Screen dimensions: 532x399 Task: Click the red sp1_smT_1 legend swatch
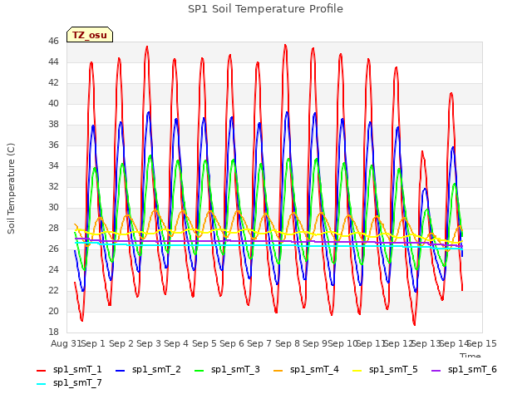pyautogui.click(x=41, y=371)
